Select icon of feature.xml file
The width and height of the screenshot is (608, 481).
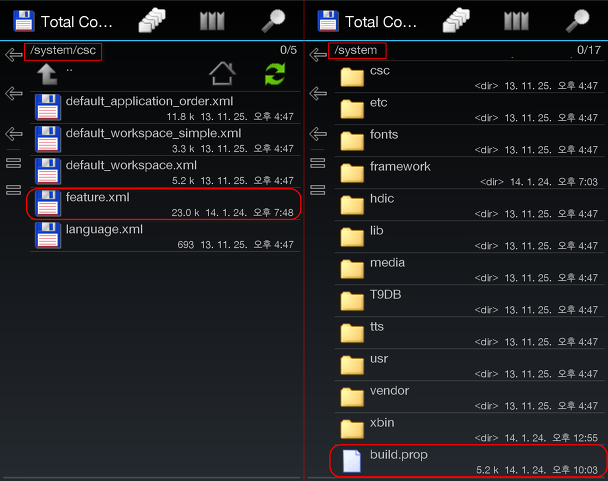(48, 203)
